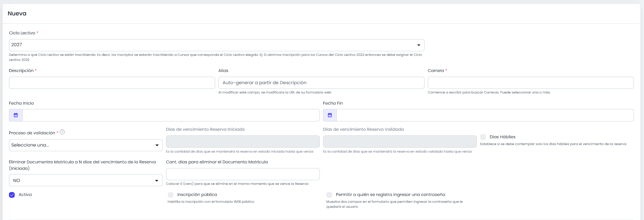Select the Carrera search field

click(x=531, y=83)
